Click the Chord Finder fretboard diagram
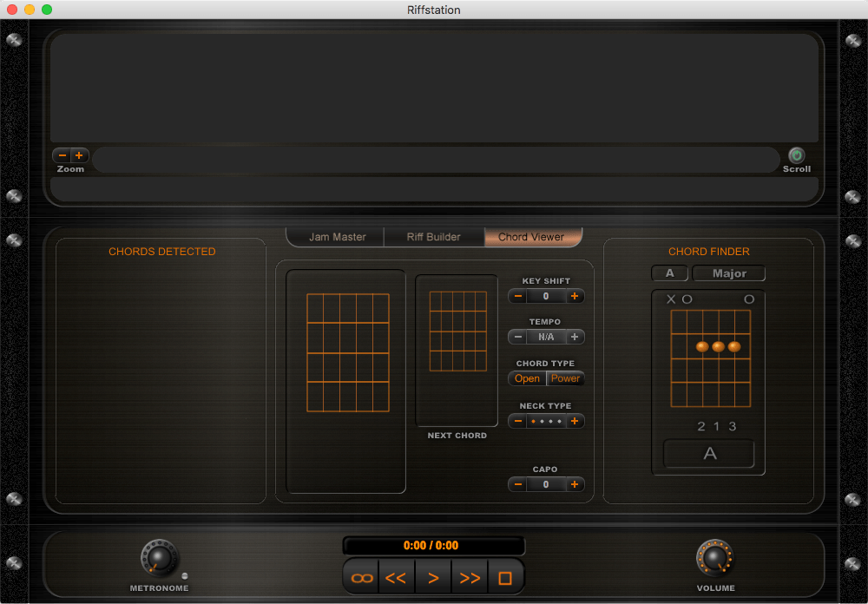This screenshot has width=868, height=604. pos(711,358)
